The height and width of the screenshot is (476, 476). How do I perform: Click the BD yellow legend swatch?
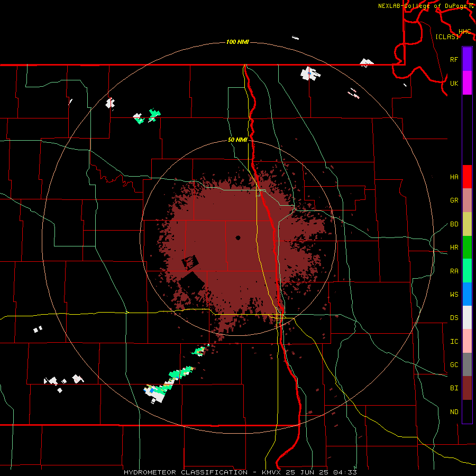pos(467,224)
